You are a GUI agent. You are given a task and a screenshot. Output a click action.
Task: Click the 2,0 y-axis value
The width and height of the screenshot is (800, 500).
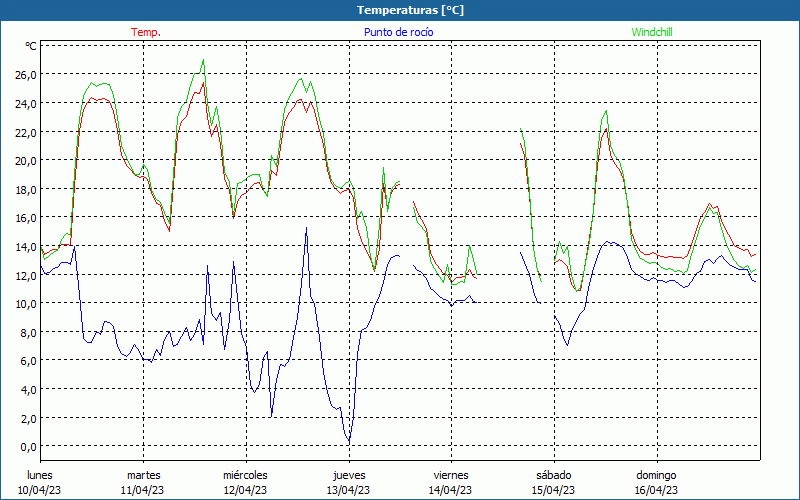[28, 418]
